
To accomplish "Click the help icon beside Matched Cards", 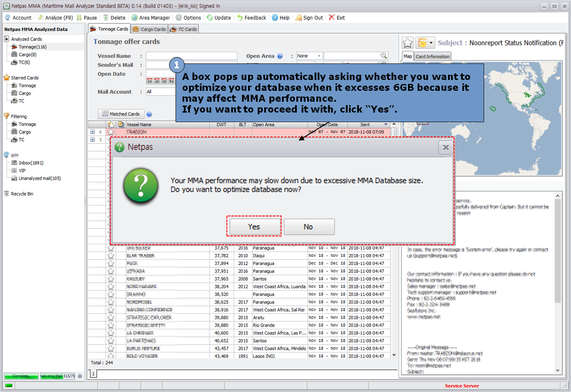I will point(149,115).
